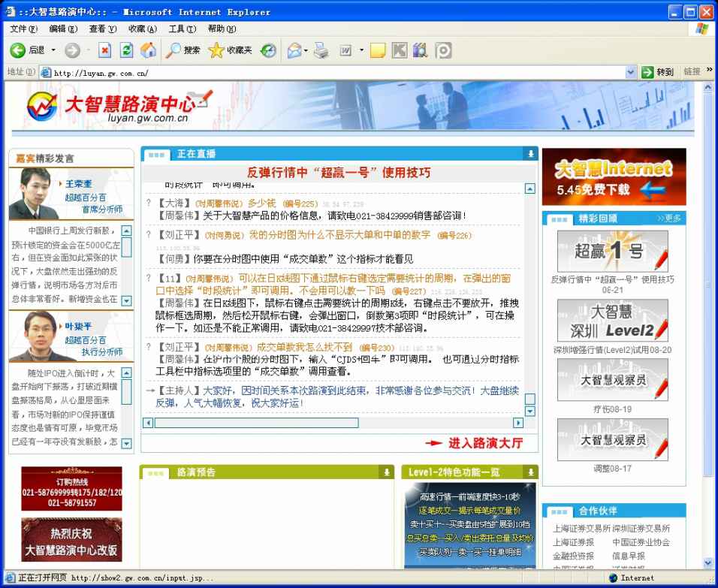Open the 大智慧观察员 thumbnail above 疗伤08-19
Viewport: 718px width, 588px height.
point(613,380)
